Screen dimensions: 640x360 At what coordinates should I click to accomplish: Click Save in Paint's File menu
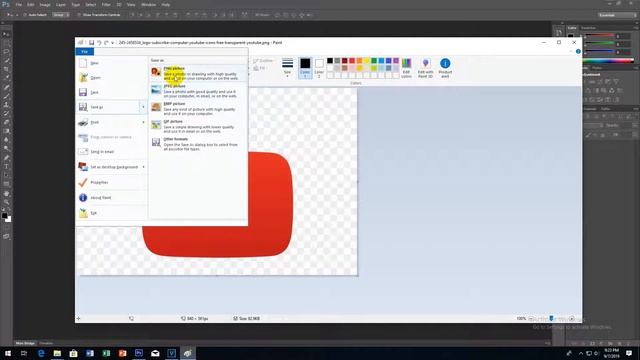110,92
